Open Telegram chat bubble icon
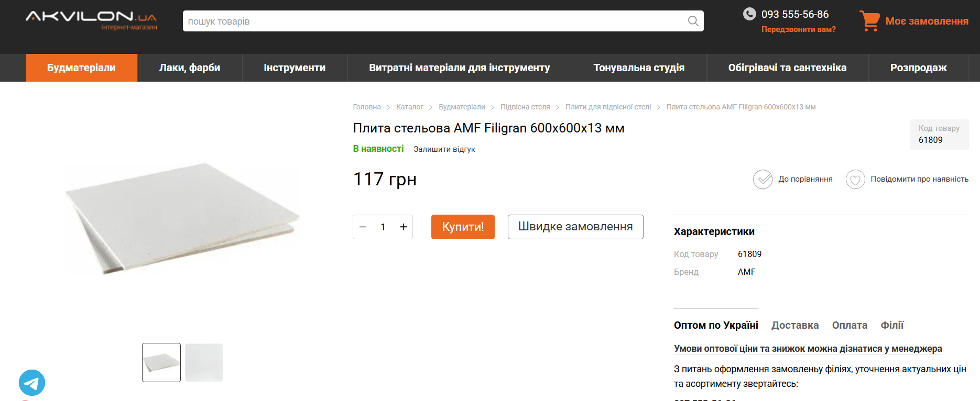 click(x=32, y=383)
